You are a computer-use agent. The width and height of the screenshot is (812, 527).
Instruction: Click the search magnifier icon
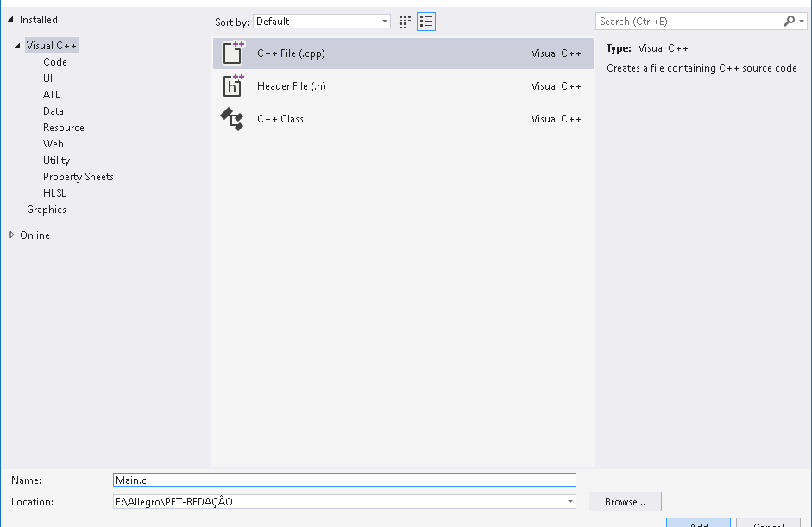coord(790,22)
